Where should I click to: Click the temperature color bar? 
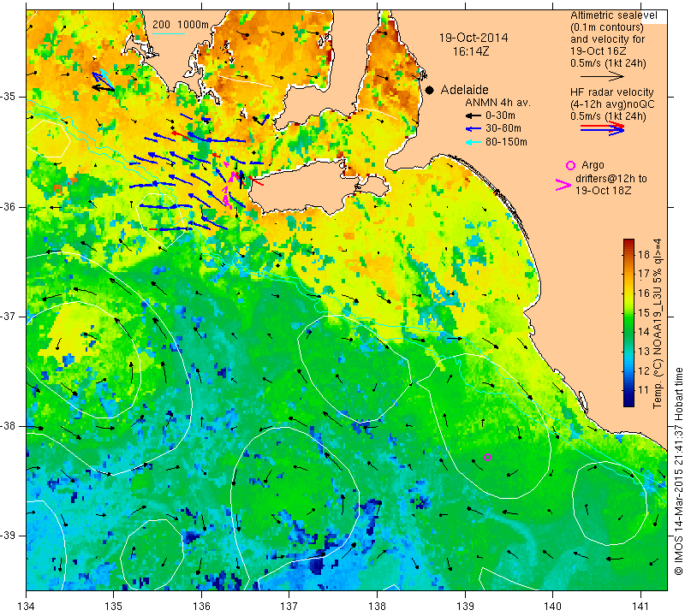pos(628,323)
